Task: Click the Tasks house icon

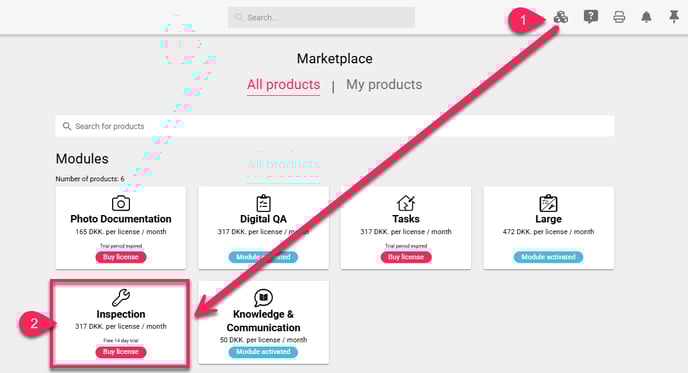Action: [406, 203]
